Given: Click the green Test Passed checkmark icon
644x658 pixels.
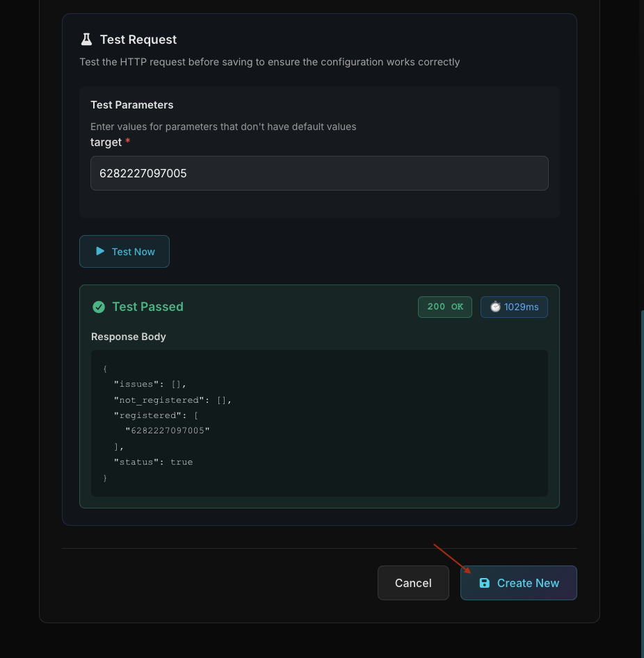Looking at the screenshot, I should (99, 307).
